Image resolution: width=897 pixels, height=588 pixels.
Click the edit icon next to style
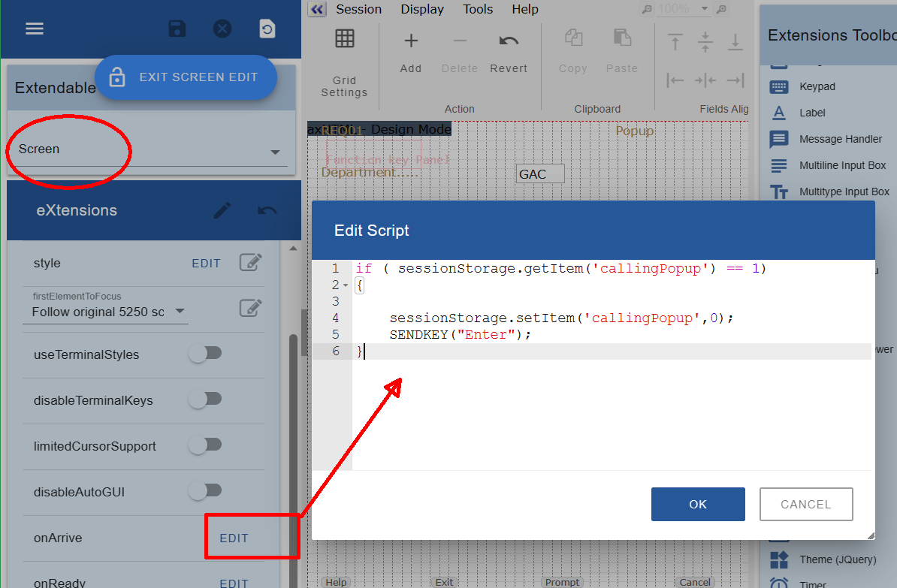tap(250, 262)
